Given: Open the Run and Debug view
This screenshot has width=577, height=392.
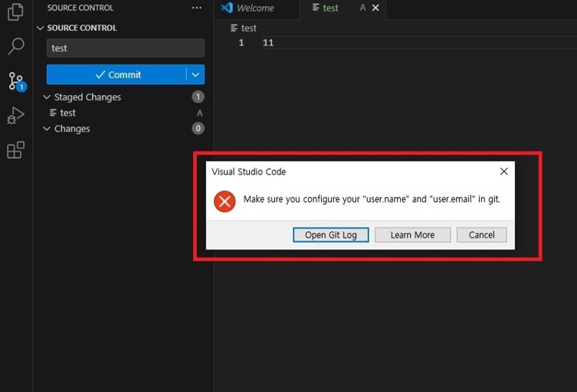Looking at the screenshot, I should point(16,115).
